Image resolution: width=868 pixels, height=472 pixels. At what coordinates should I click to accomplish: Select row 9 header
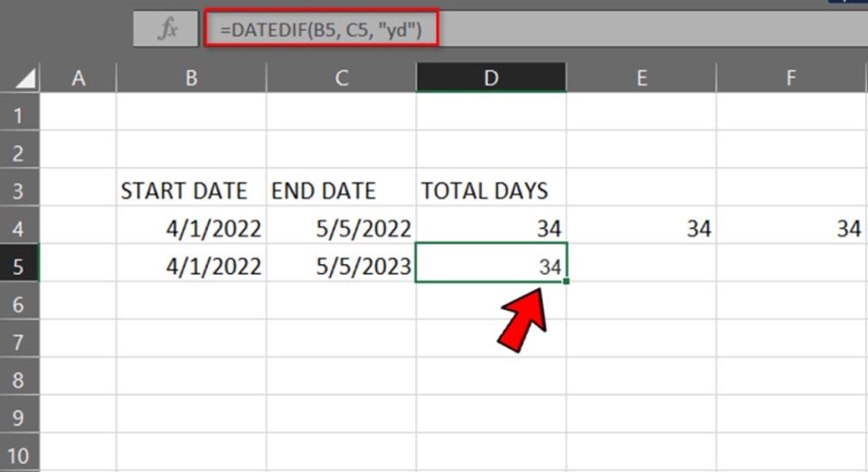[19, 417]
